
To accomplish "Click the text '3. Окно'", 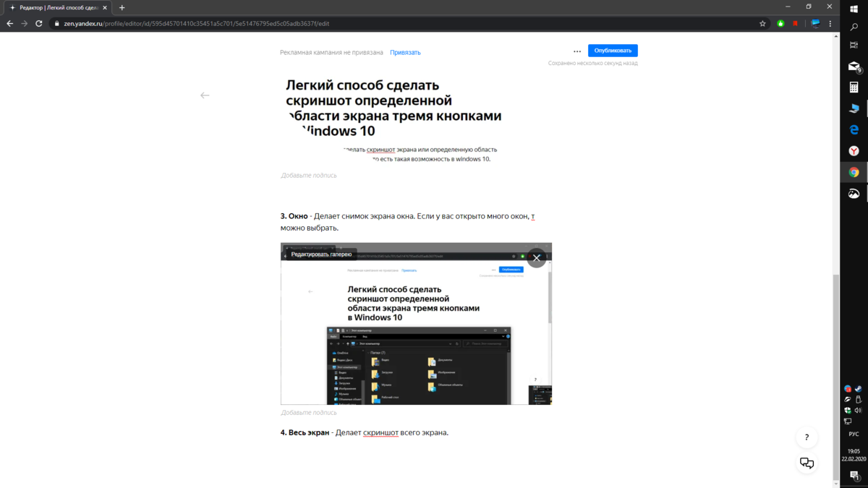I will click(294, 215).
